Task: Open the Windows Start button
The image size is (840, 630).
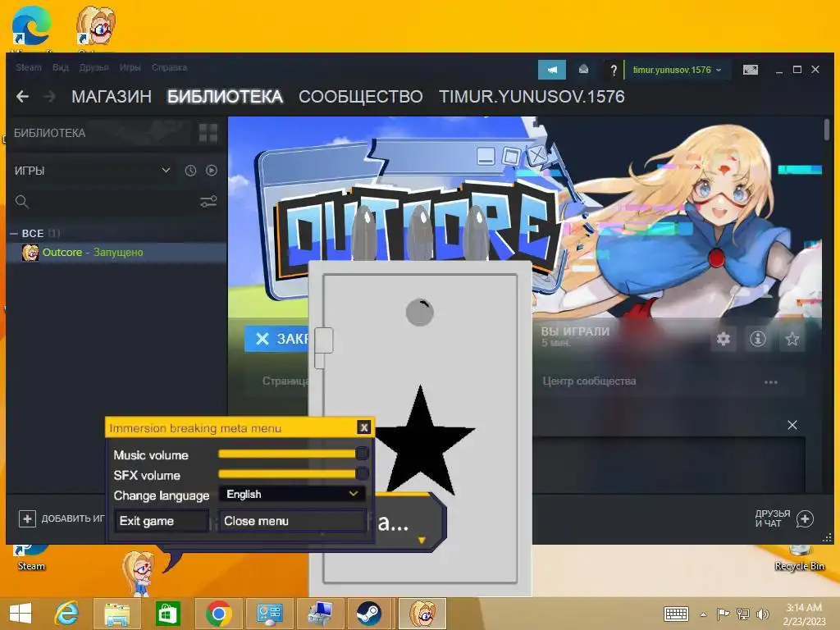Action: (21, 614)
